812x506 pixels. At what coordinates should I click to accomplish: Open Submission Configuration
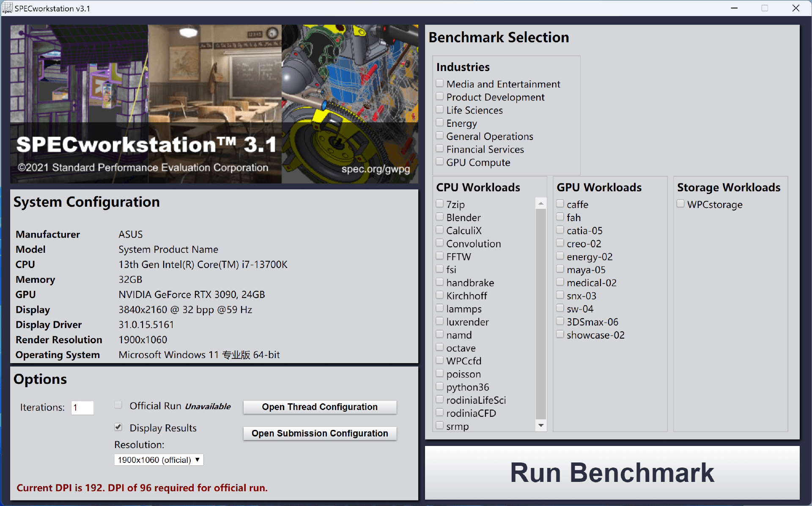pos(320,433)
